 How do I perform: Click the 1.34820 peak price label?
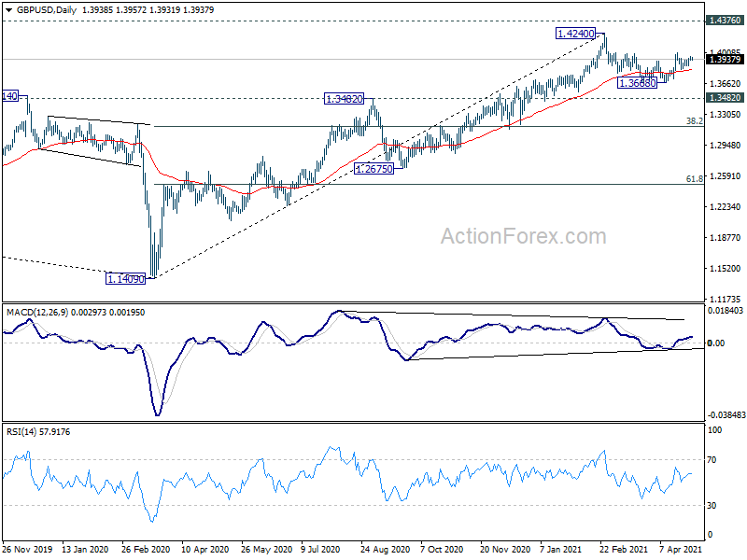(344, 99)
